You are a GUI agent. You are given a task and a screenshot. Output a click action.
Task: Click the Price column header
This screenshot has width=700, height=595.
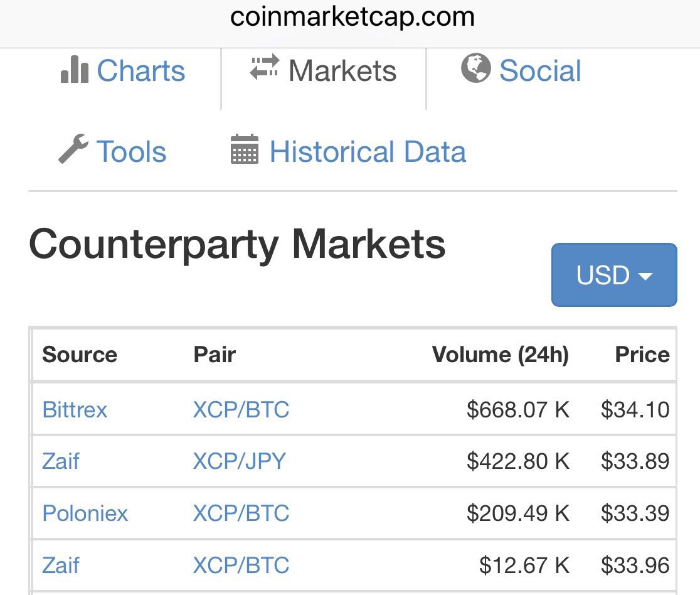642,355
